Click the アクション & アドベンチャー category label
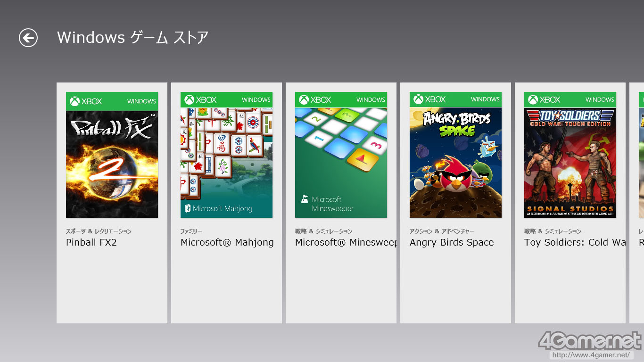644x362 pixels. [442, 231]
